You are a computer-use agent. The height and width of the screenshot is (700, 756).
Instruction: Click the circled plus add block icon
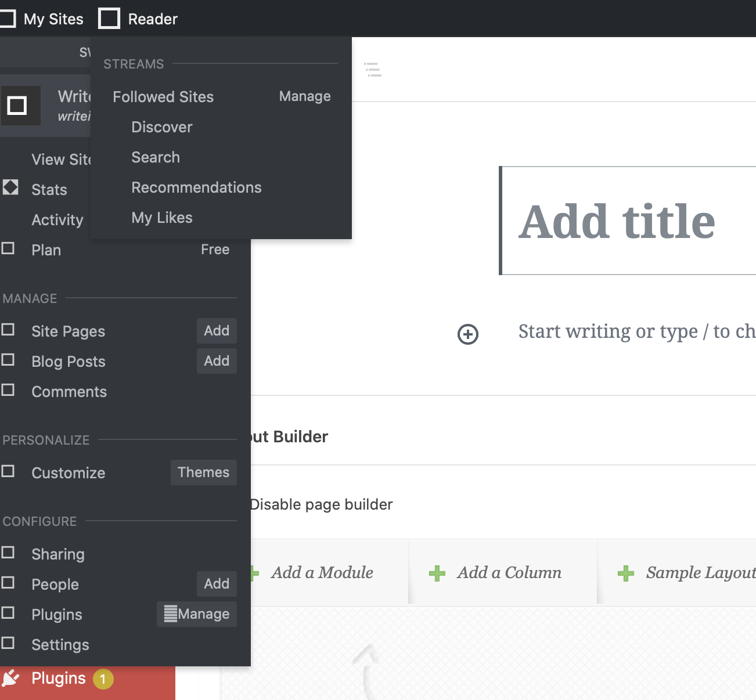click(x=468, y=334)
